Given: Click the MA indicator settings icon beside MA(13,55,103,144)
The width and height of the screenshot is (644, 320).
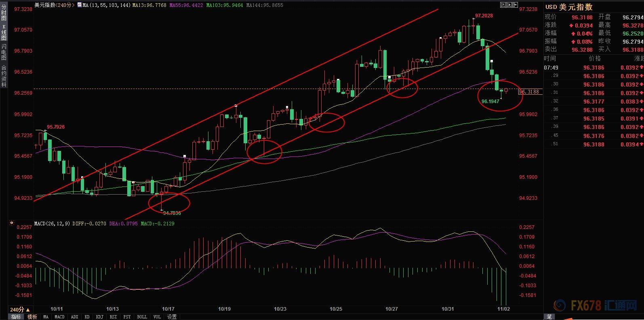Looking at the screenshot, I should coord(79,5).
